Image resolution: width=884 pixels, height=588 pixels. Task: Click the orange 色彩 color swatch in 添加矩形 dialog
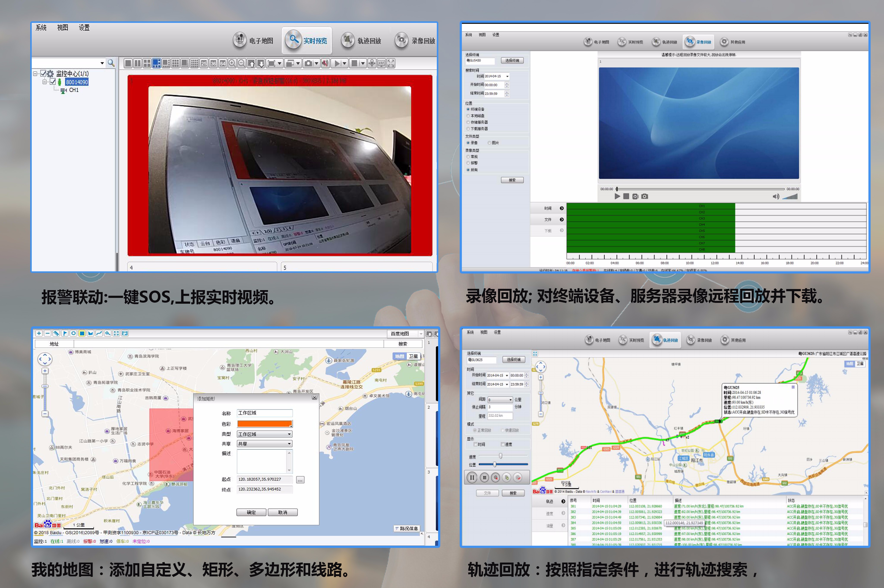point(265,424)
